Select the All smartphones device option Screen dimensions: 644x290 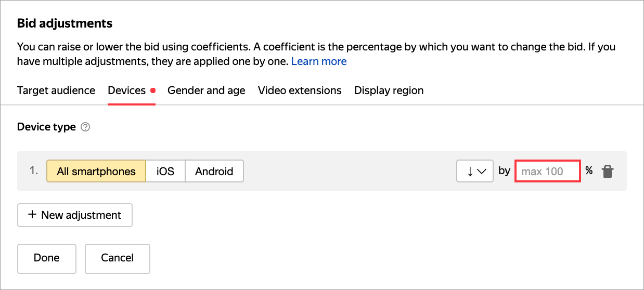pyautogui.click(x=96, y=172)
